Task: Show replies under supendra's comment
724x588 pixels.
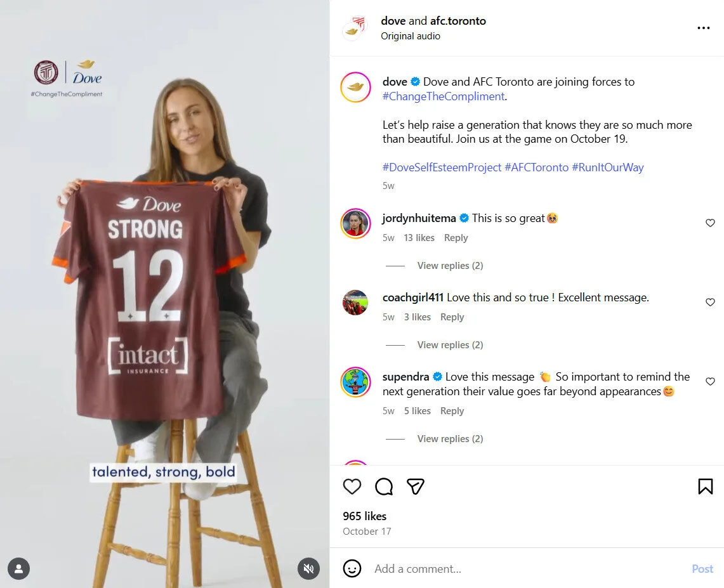Action: (x=450, y=438)
